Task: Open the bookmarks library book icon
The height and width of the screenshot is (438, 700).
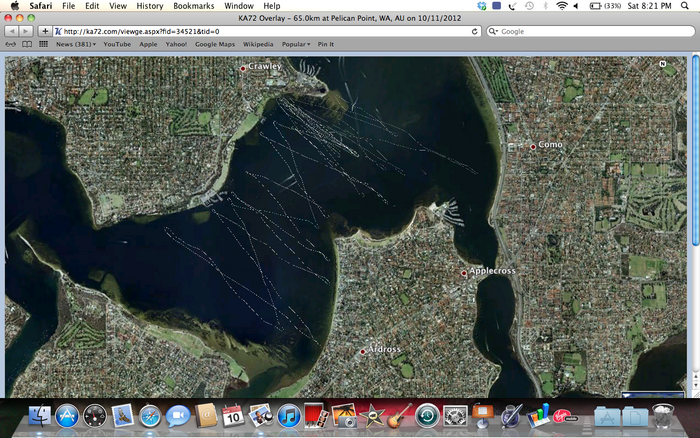Action: [x=27, y=44]
